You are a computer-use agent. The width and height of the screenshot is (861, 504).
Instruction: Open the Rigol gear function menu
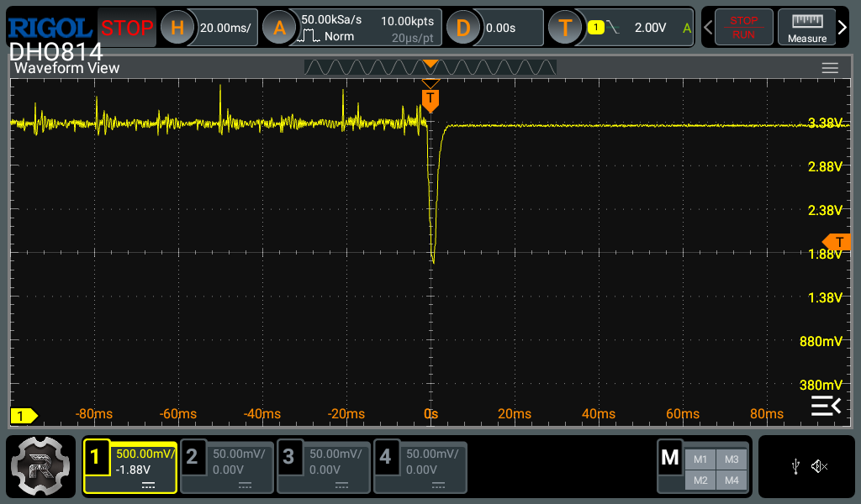pos(41,467)
